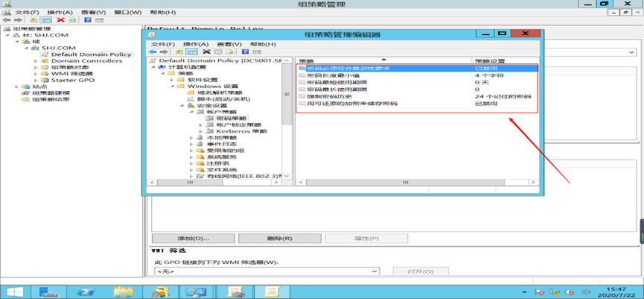Expand the Domain Controllers node
Image resolution: width=644 pixels, height=299 pixels.
click(36, 61)
